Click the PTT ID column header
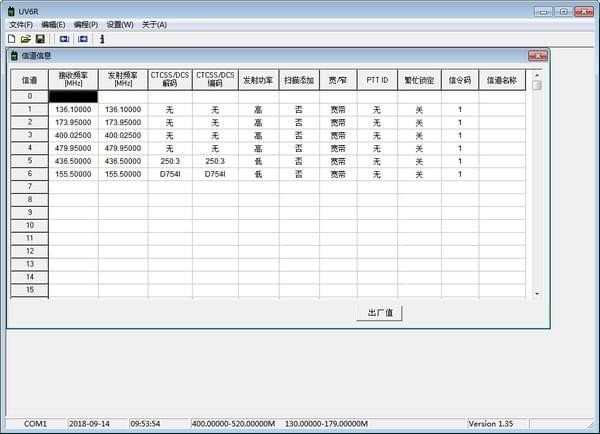Viewport: 600px width, 434px height. (377, 80)
